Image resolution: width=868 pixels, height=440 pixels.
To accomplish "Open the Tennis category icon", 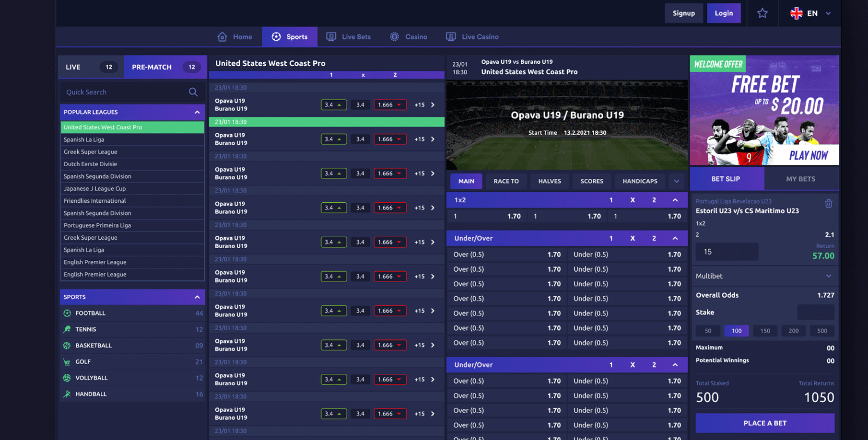I will [67, 329].
